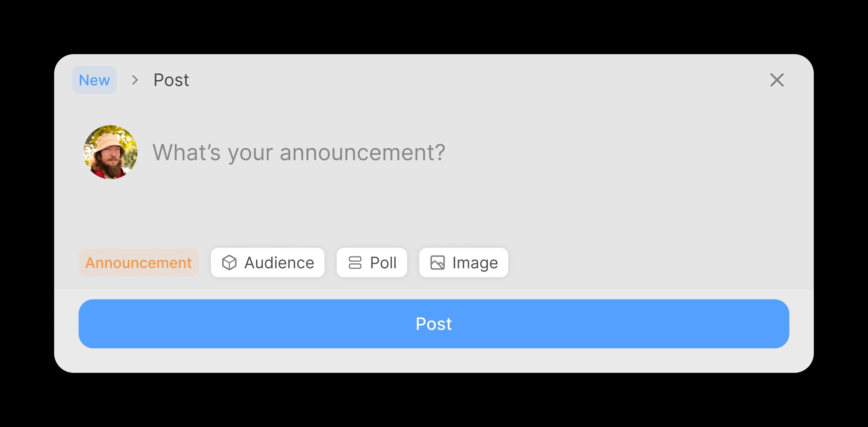Remove the orange Announcement category tag
Viewport: 868px width, 427px height.
tap(138, 263)
